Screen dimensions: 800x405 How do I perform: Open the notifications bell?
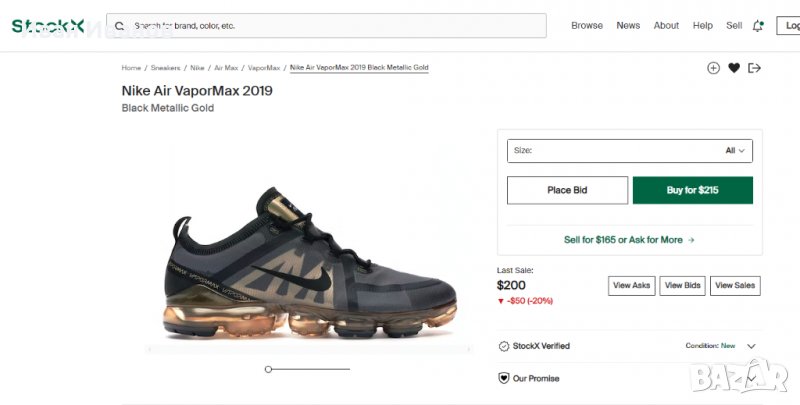758,26
